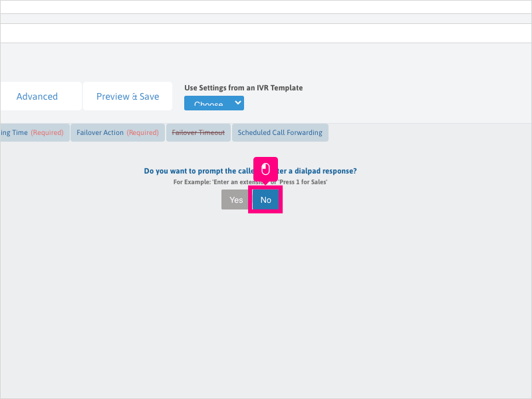Click the dialpad response question text
532x399 pixels.
[251, 171]
